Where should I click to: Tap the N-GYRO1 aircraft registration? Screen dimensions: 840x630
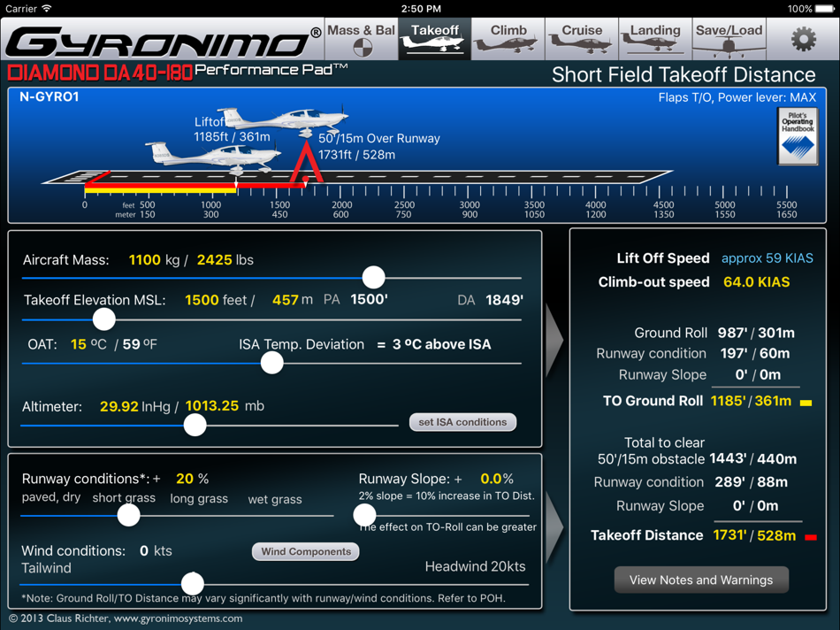[x=50, y=97]
